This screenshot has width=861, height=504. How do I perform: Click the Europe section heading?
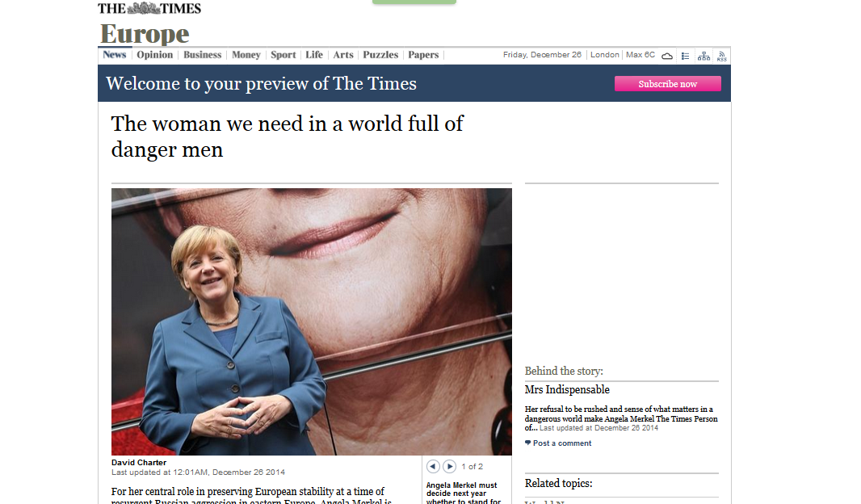[x=145, y=34]
